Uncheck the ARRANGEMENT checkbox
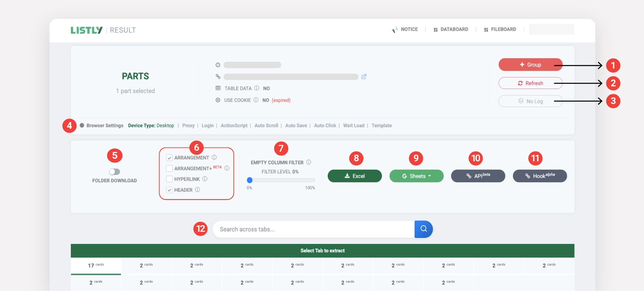Screen dimensions: 644x291 (x=169, y=158)
